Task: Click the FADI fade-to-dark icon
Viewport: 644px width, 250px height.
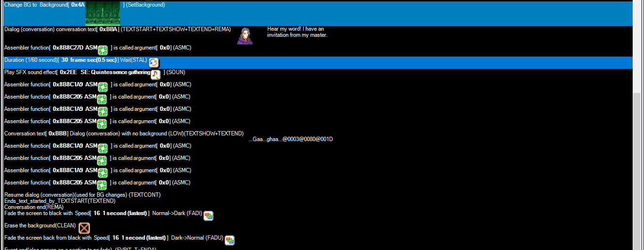Action: (x=208, y=216)
